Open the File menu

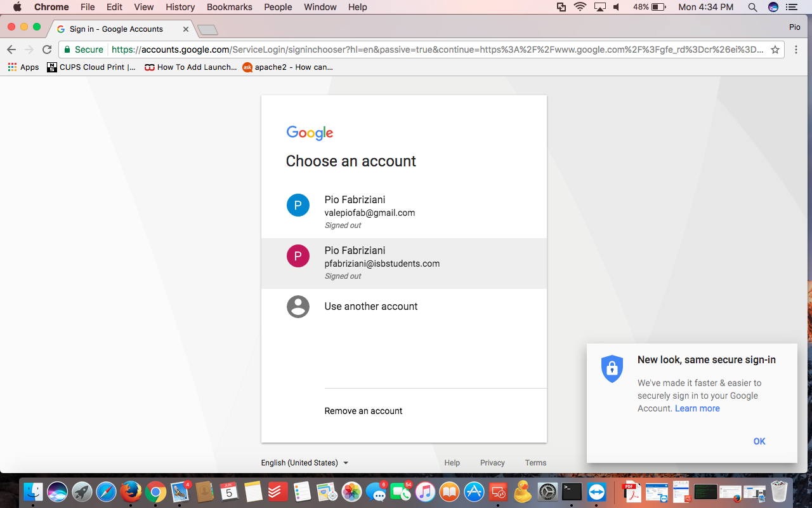click(x=88, y=7)
